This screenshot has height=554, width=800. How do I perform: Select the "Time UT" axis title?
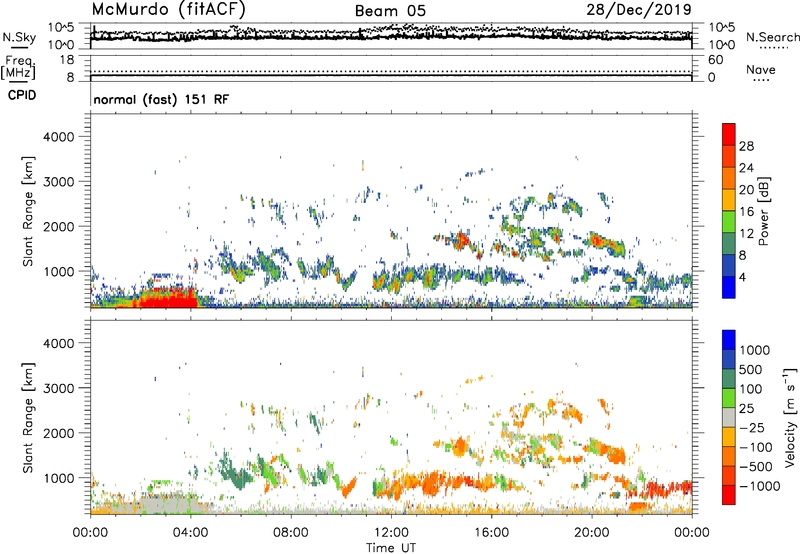(x=391, y=548)
